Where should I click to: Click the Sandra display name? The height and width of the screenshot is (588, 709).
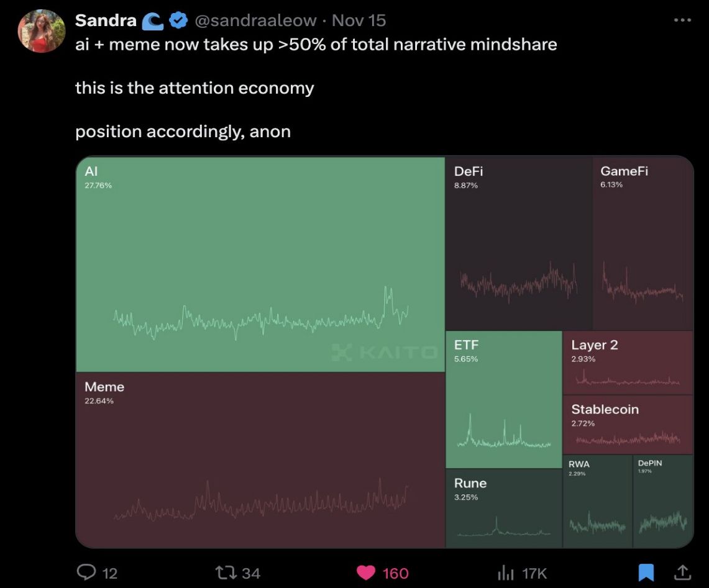106,20
